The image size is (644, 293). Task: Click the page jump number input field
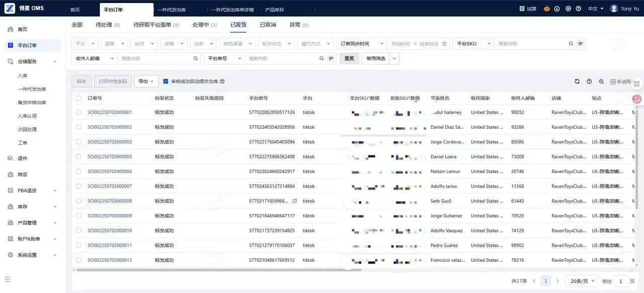coord(620,281)
